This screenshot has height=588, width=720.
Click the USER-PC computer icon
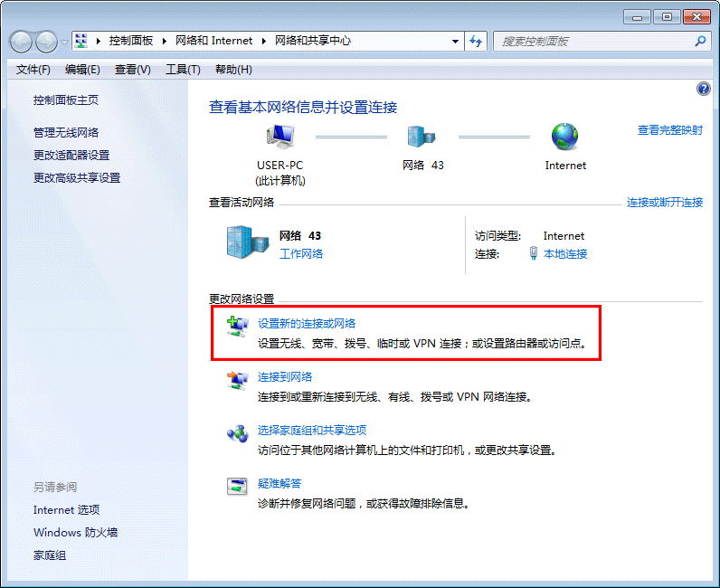280,138
